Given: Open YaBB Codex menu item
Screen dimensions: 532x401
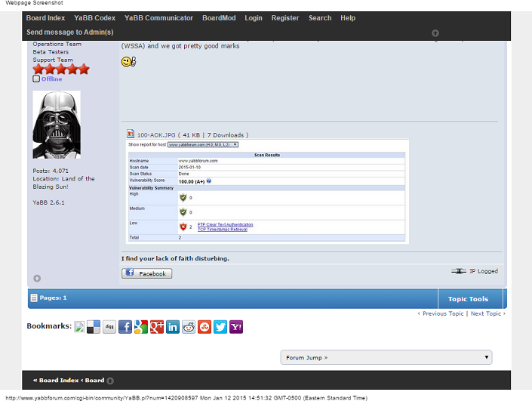Looking at the screenshot, I should click(94, 18).
